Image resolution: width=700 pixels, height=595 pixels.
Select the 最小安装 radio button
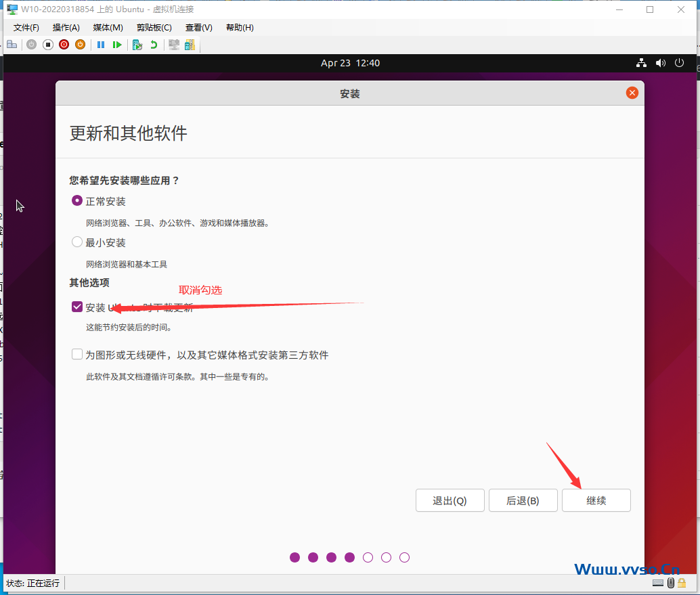pyautogui.click(x=76, y=242)
